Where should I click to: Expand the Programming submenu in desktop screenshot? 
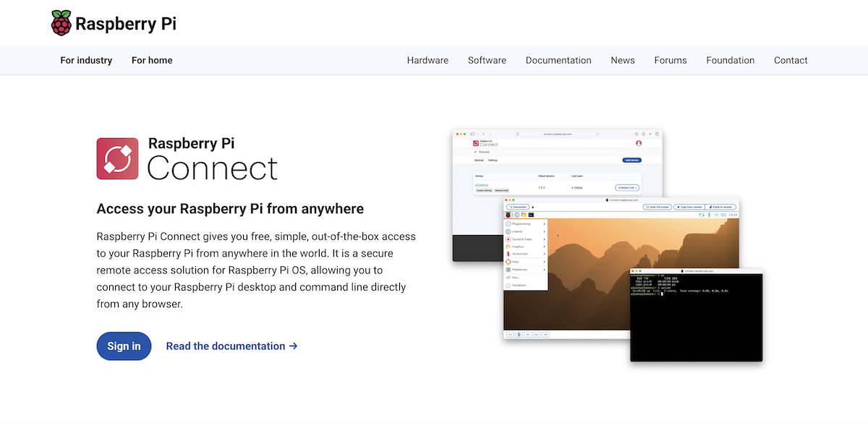pyautogui.click(x=526, y=224)
